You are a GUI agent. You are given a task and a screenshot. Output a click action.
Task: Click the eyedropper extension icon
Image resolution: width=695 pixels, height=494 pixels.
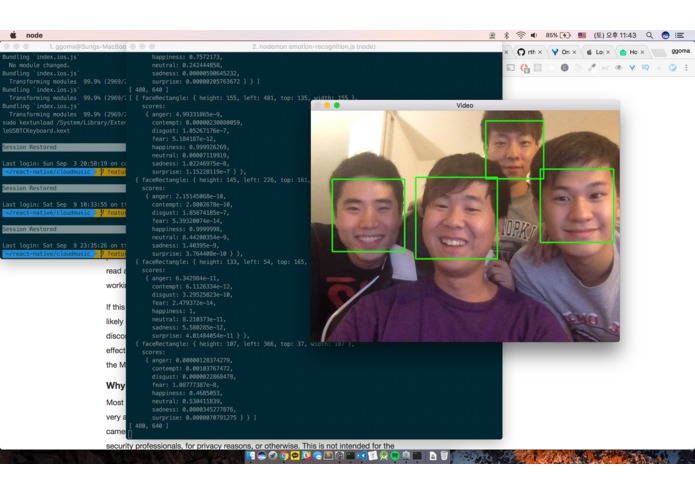coord(591,68)
